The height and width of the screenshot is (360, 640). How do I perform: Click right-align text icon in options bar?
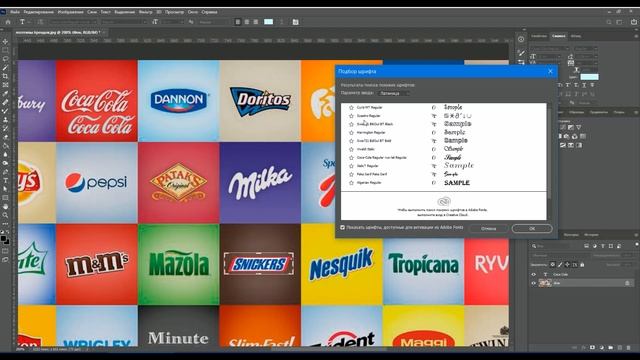pyautogui.click(x=256, y=22)
